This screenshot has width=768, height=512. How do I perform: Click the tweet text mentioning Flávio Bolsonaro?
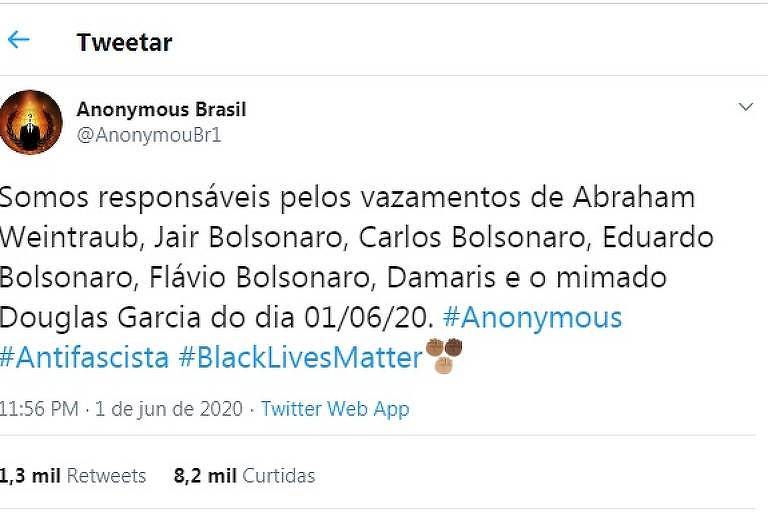click(x=260, y=277)
